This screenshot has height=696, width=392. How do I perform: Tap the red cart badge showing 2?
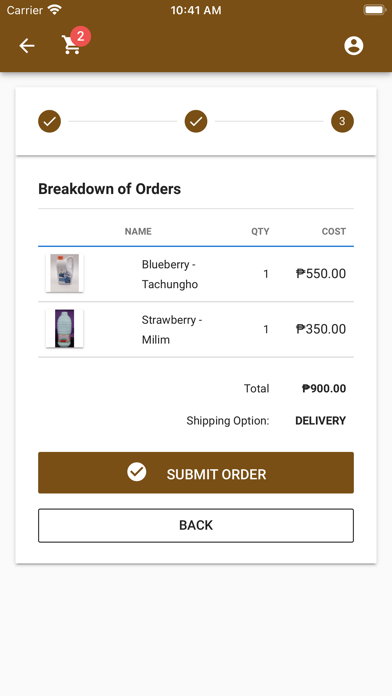click(80, 36)
